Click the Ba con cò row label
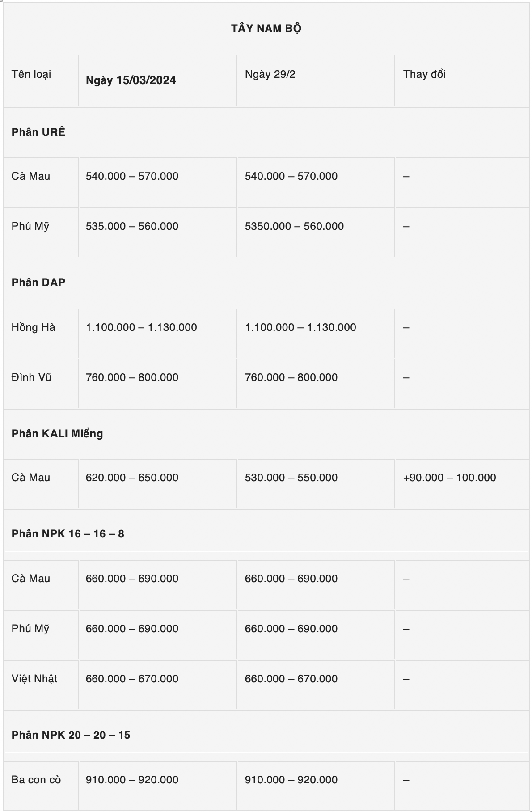532x812 pixels. [36, 780]
